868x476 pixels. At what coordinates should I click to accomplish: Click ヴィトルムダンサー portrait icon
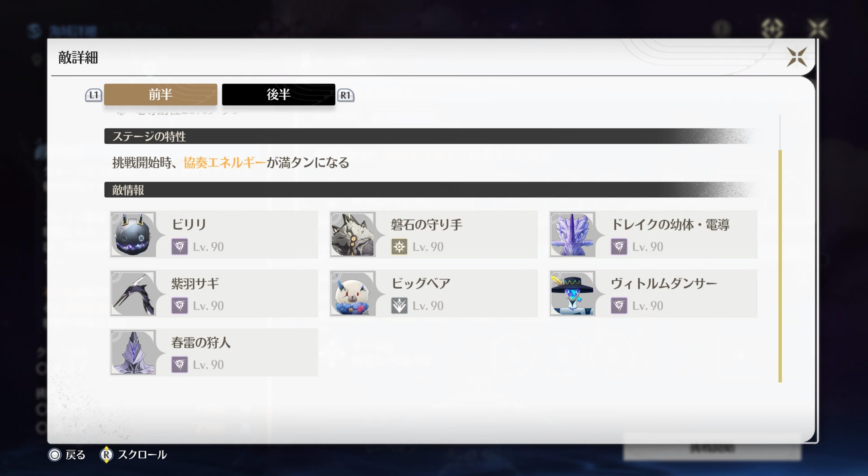click(x=573, y=294)
